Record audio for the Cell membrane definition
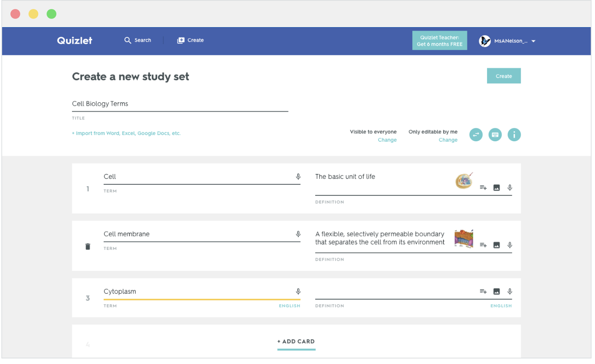This screenshot has width=595, height=364. click(x=510, y=245)
